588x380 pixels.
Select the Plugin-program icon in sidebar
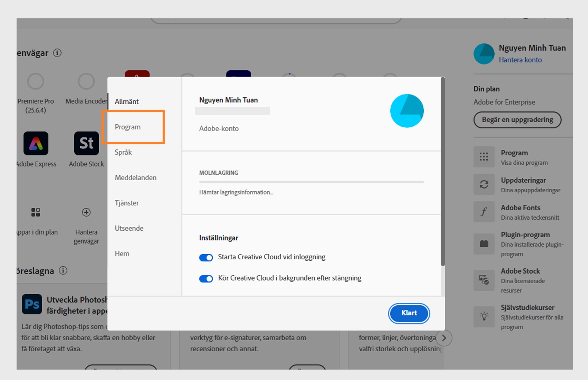tap(484, 244)
